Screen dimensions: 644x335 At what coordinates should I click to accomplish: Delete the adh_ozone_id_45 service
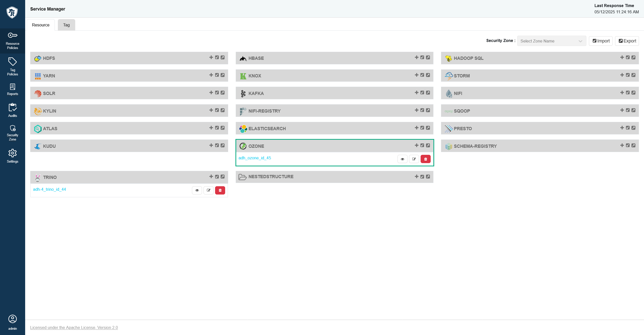[426, 159]
